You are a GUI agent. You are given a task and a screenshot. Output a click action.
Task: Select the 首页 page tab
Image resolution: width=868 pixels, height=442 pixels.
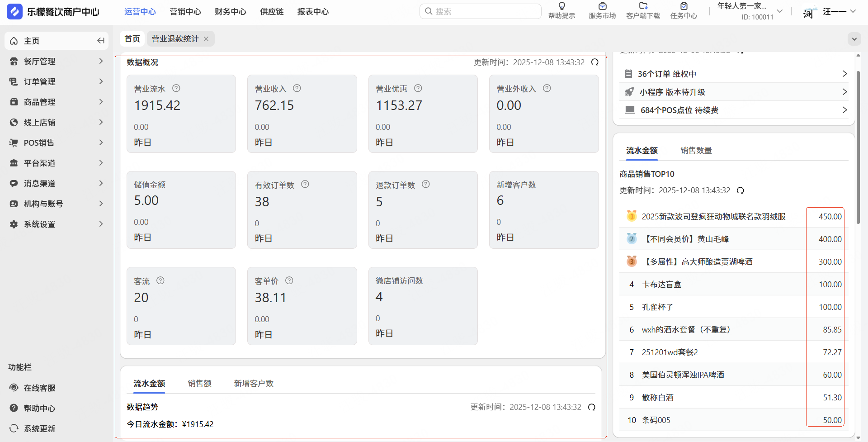tap(132, 39)
